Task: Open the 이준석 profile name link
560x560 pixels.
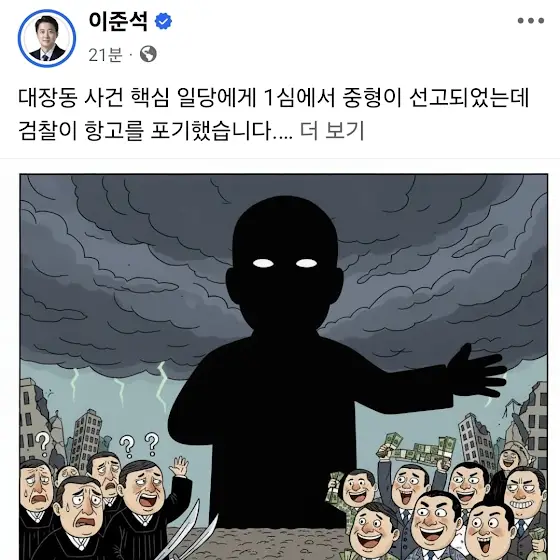Action: point(118,21)
